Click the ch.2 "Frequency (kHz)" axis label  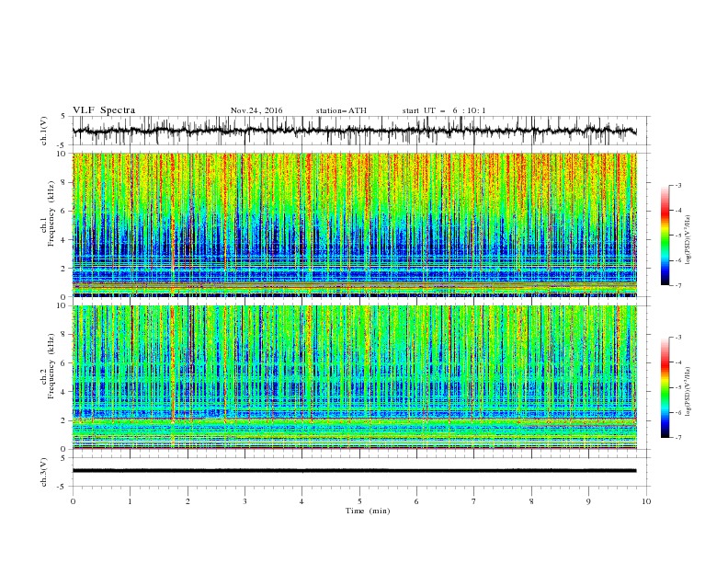(51, 366)
